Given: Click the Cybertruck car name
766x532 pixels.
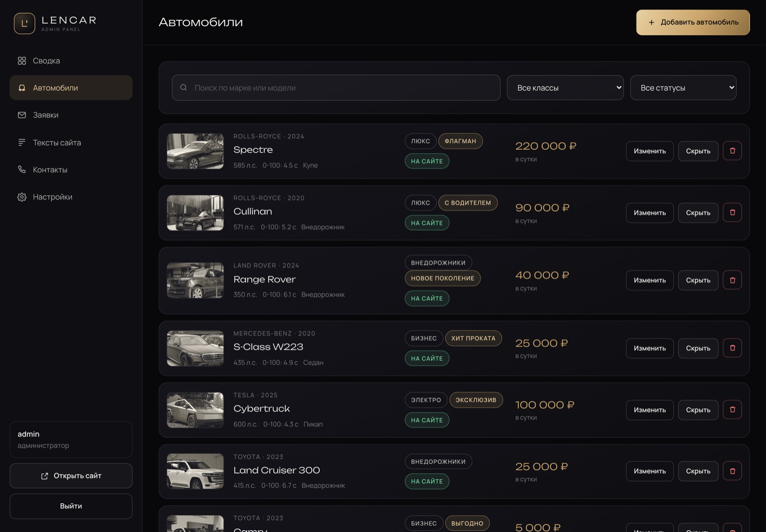Looking at the screenshot, I should [262, 409].
